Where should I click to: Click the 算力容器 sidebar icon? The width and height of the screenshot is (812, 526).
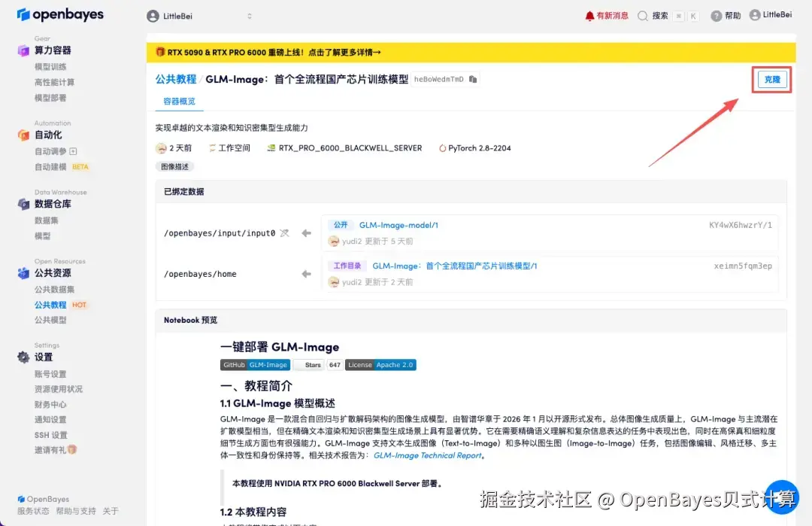coord(23,50)
